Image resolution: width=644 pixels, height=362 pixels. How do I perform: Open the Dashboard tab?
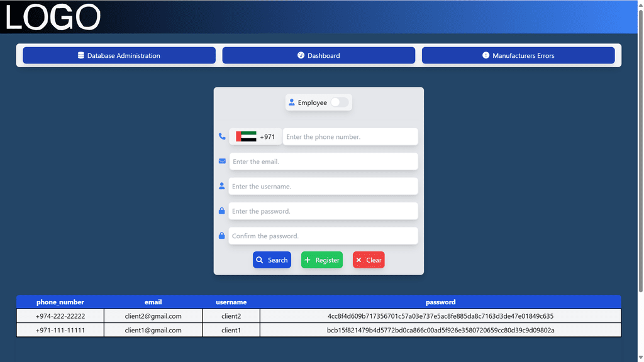point(319,55)
